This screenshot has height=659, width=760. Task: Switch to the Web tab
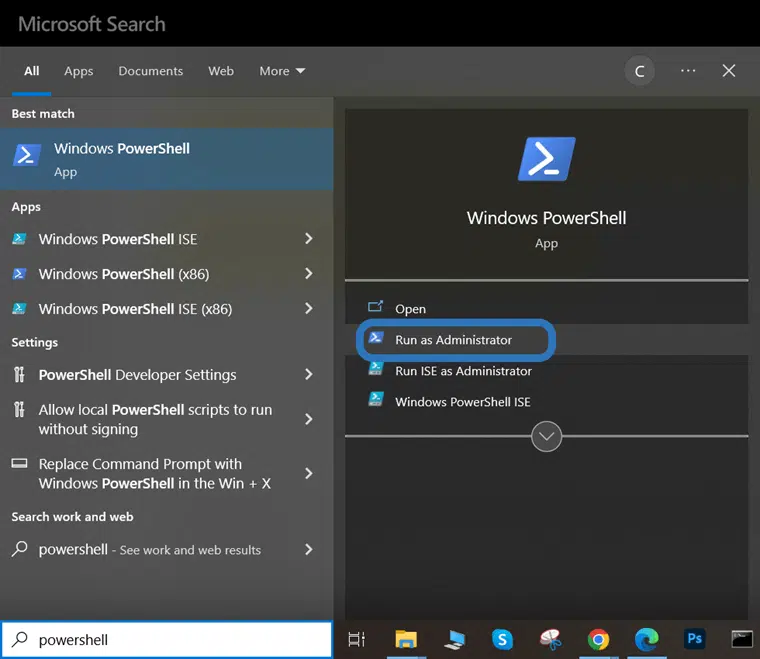pyautogui.click(x=221, y=71)
